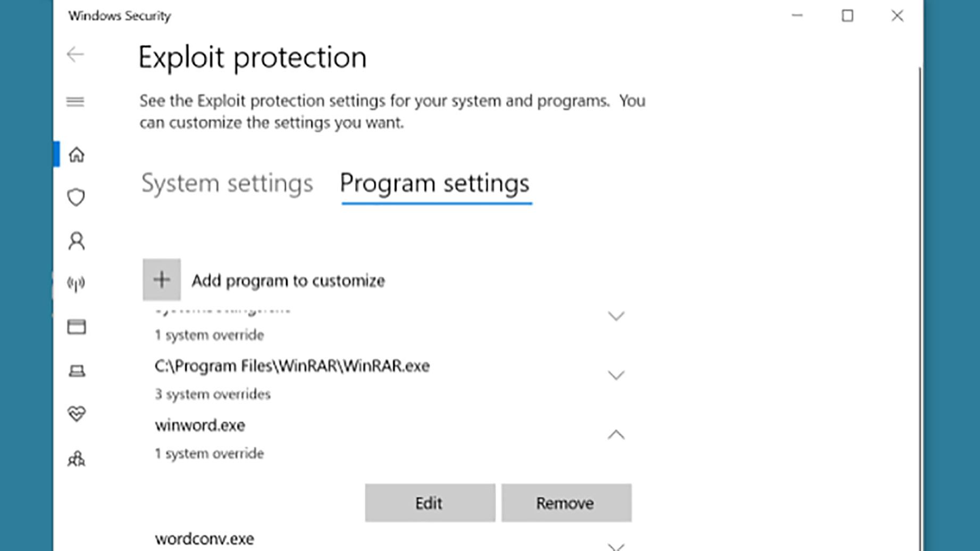Viewport: 980px width, 551px height.
Task: Open Device security laptop icon
Action: tap(77, 370)
